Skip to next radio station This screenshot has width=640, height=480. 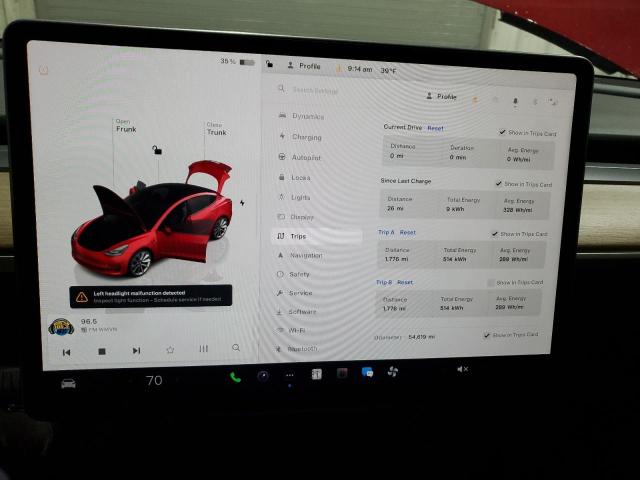click(136, 351)
